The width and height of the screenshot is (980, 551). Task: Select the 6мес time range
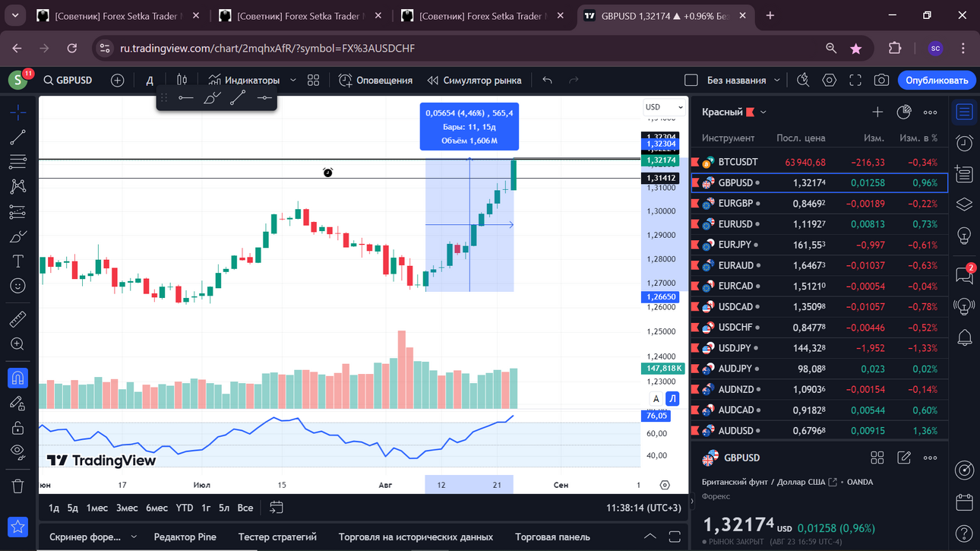tap(156, 508)
